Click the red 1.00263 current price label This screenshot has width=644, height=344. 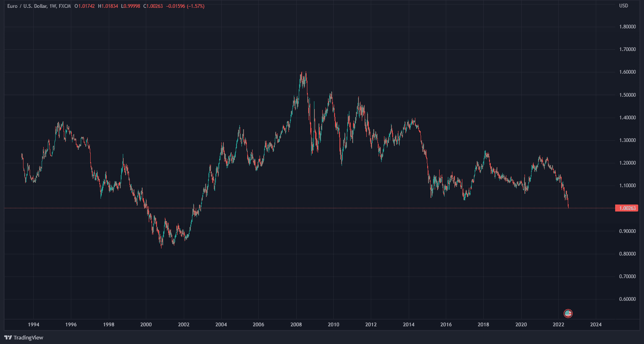click(x=626, y=208)
